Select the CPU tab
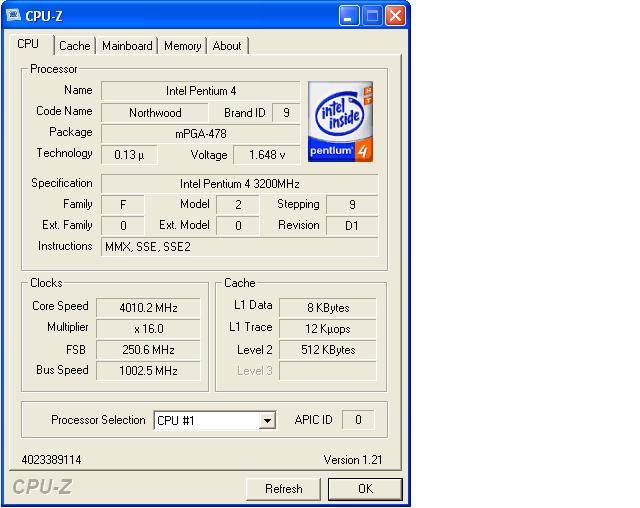The height and width of the screenshot is (508, 640). (x=31, y=44)
